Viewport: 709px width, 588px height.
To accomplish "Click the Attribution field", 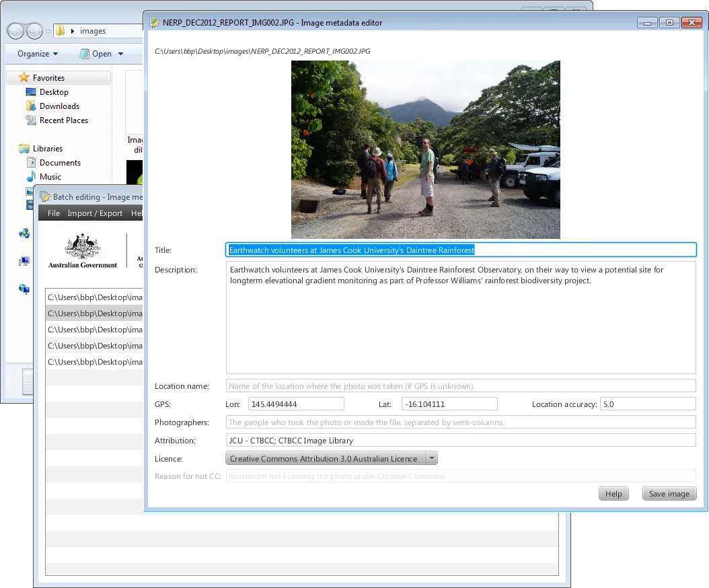I will pyautogui.click(x=461, y=440).
